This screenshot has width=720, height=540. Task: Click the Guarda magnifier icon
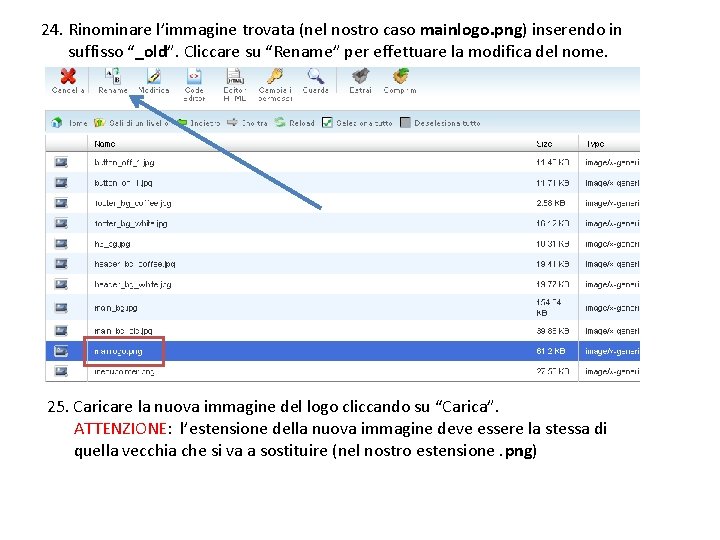pyautogui.click(x=315, y=76)
